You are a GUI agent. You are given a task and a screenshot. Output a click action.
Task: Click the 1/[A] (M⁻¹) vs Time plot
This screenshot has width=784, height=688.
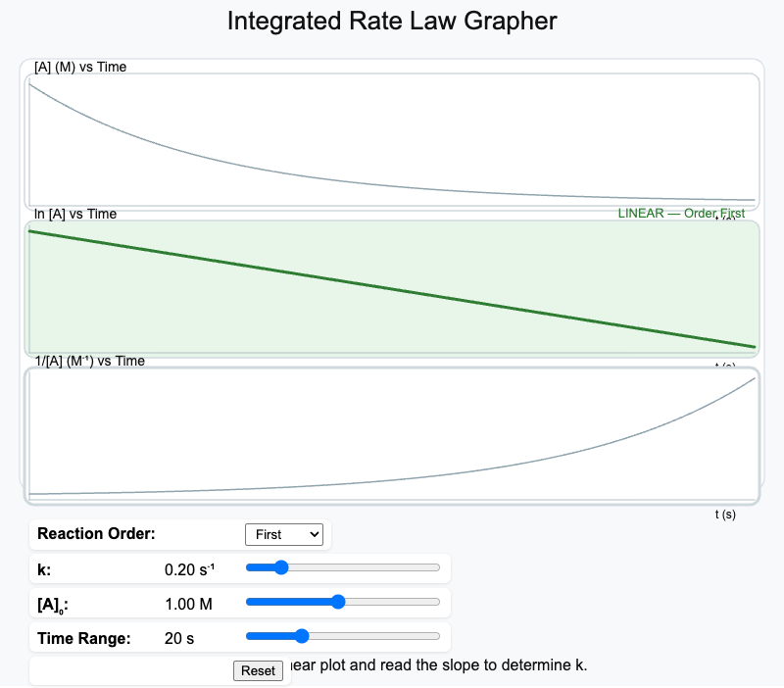point(392,434)
